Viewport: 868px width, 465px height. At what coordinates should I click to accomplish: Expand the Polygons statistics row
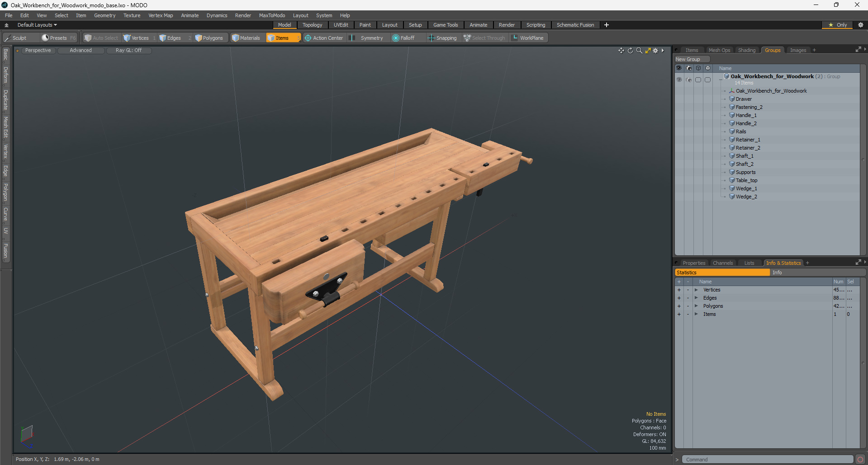pyautogui.click(x=696, y=306)
